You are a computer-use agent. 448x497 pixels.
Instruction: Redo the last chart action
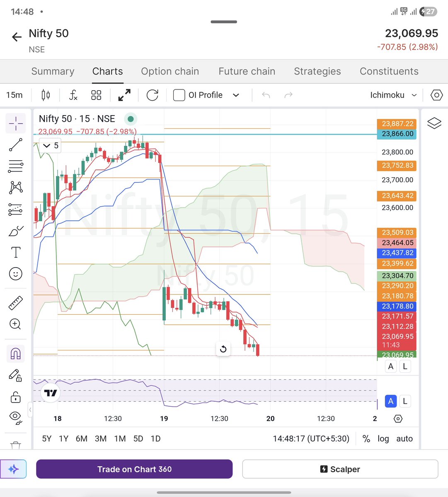pos(288,95)
